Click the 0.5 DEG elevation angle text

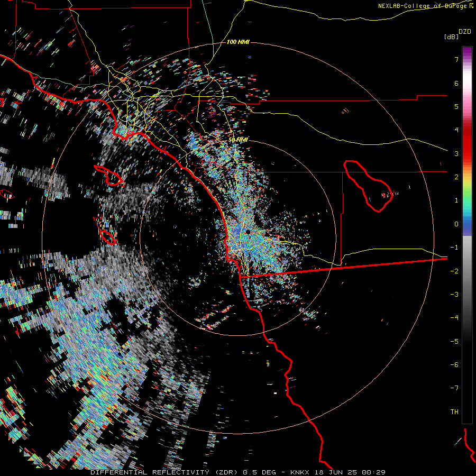(260, 472)
